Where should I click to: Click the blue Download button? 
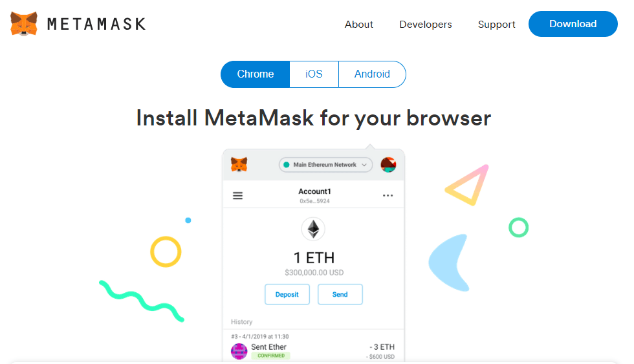tap(573, 24)
